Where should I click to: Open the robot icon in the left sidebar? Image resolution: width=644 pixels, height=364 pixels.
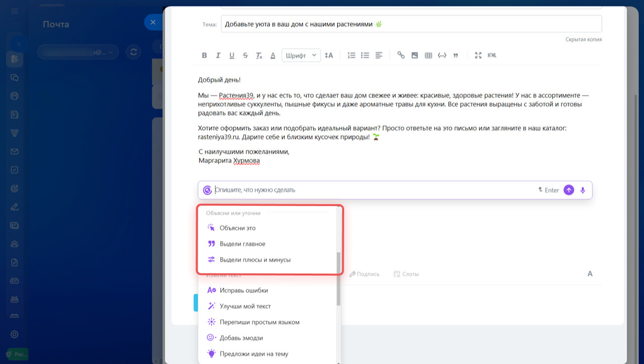click(x=15, y=299)
